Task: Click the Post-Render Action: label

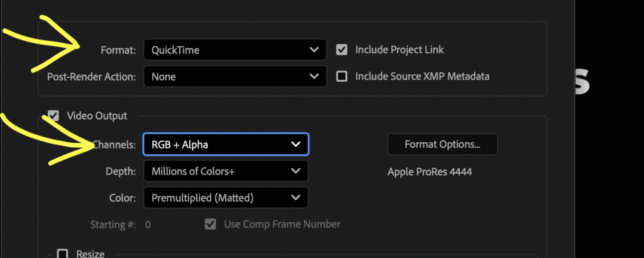Action: click(x=92, y=77)
